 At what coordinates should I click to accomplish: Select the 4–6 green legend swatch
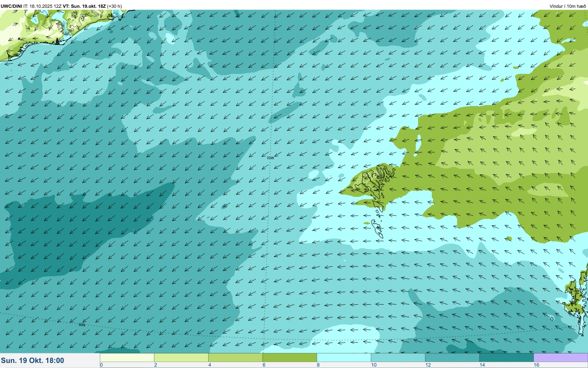(235, 357)
